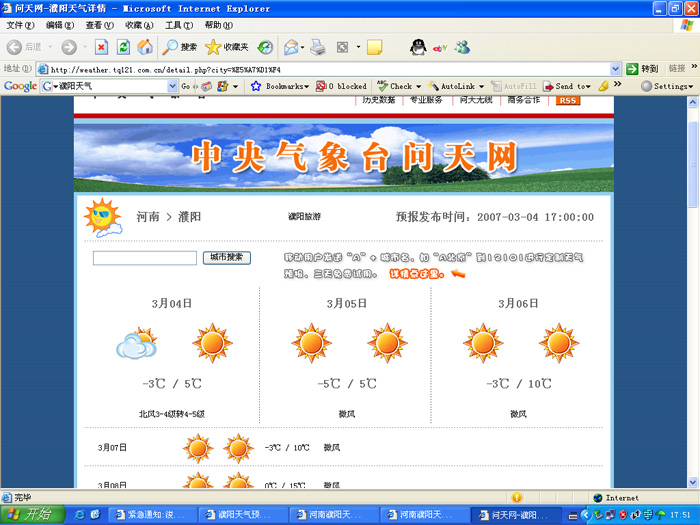Image resolution: width=700 pixels, height=525 pixels.
Task: Click the yellow note icon in toolbar
Action: 374,47
